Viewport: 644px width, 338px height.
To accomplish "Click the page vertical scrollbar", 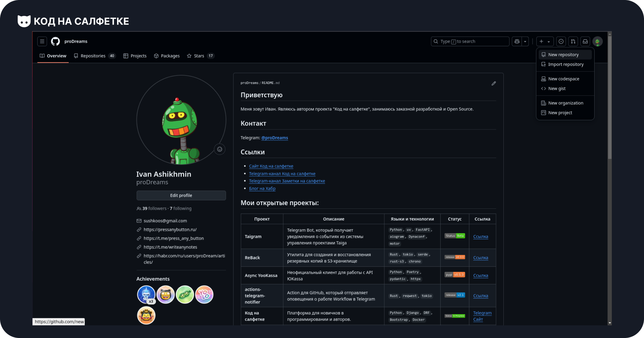I will (x=609, y=97).
